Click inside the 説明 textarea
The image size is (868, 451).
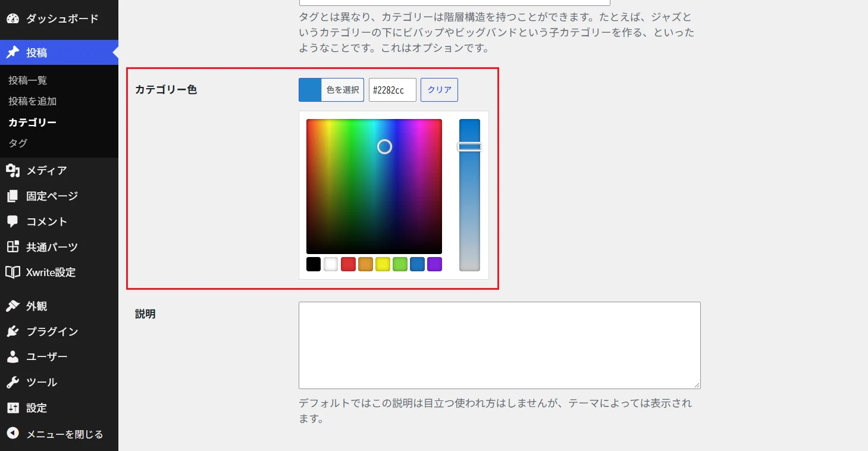pos(500,345)
